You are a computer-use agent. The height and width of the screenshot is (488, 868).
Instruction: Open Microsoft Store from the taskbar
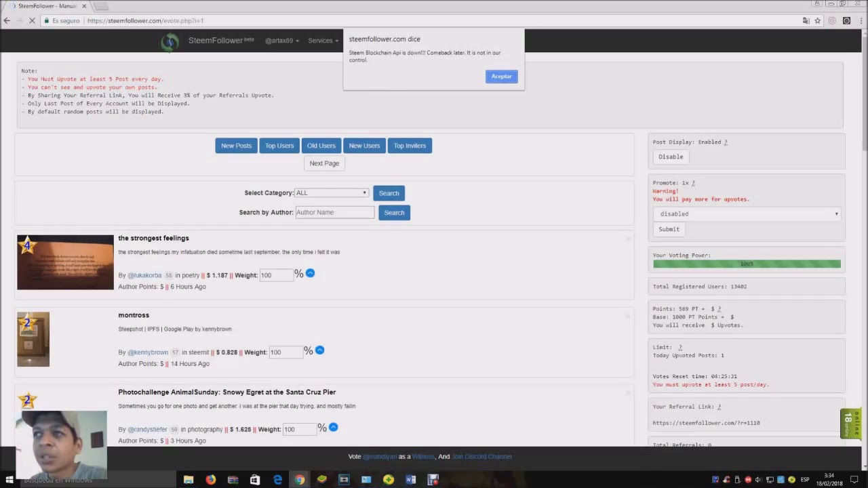pyautogui.click(x=255, y=480)
